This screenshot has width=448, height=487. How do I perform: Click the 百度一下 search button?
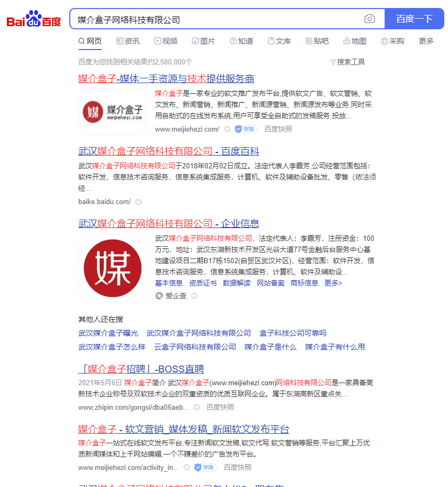(414, 19)
